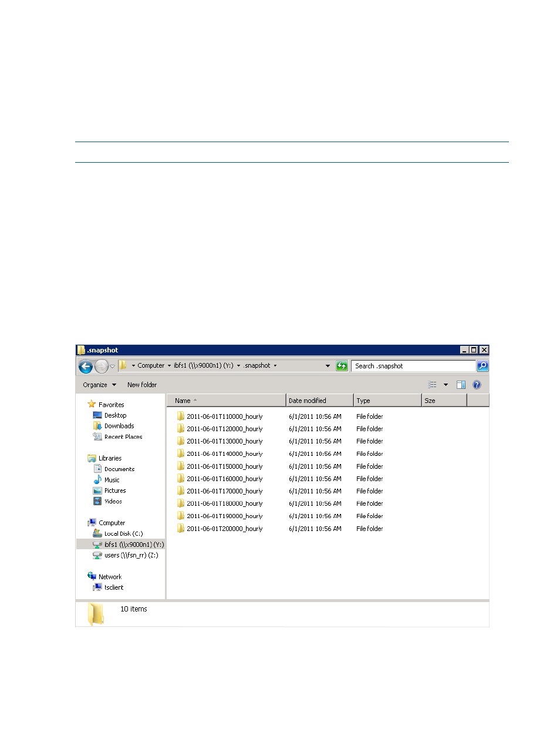
Task: Open Desktop in navigation pane
Action: [x=115, y=415]
